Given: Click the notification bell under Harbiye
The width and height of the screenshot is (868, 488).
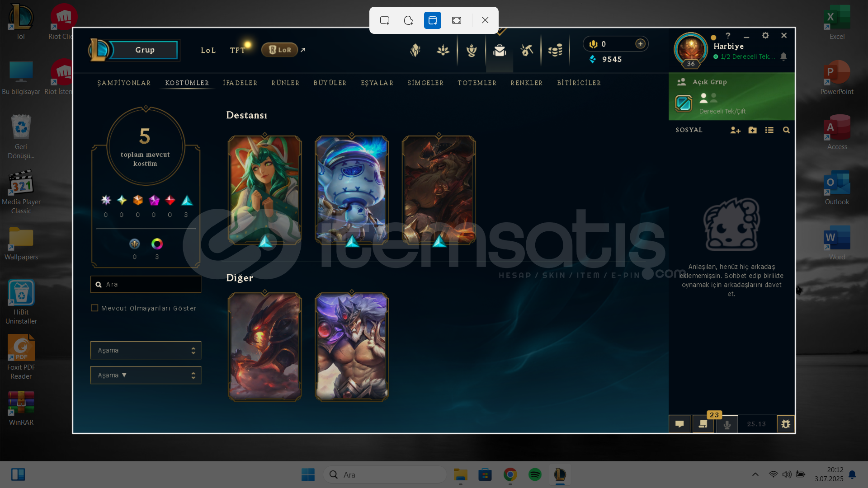Looking at the screenshot, I should click(x=783, y=56).
